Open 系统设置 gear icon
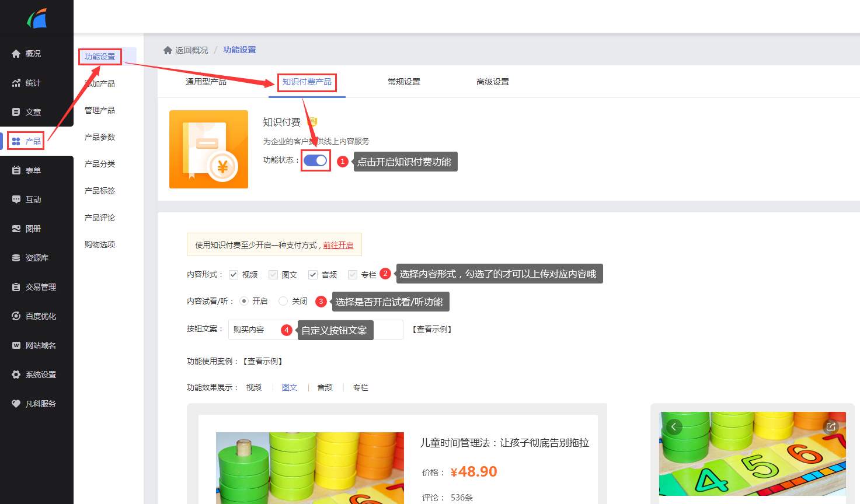This screenshot has height=504, width=860. tap(16, 374)
